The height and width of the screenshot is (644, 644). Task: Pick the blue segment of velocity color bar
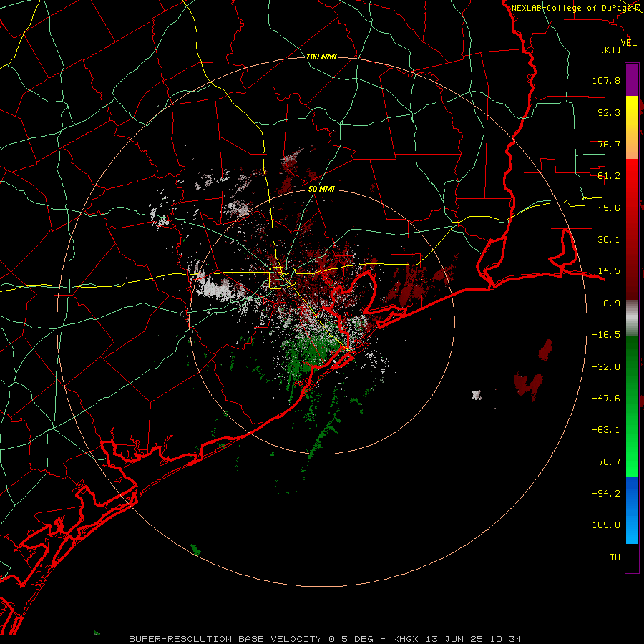pyautogui.click(x=632, y=510)
